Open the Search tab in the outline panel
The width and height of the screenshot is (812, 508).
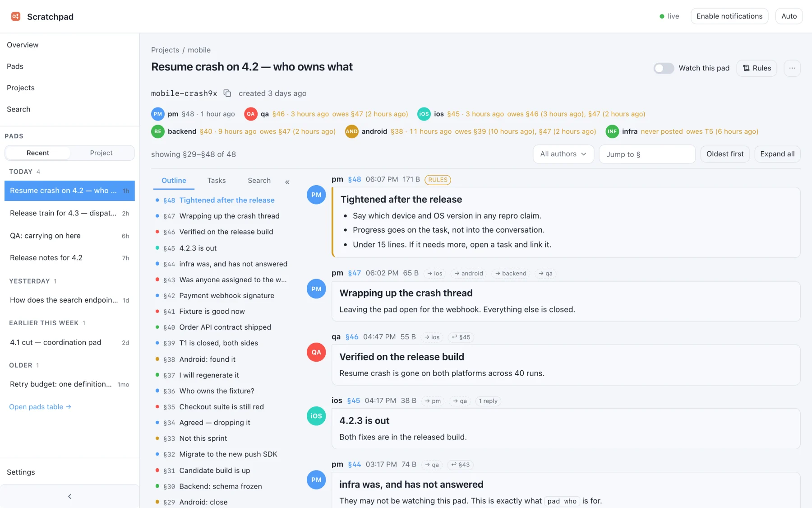tap(259, 181)
